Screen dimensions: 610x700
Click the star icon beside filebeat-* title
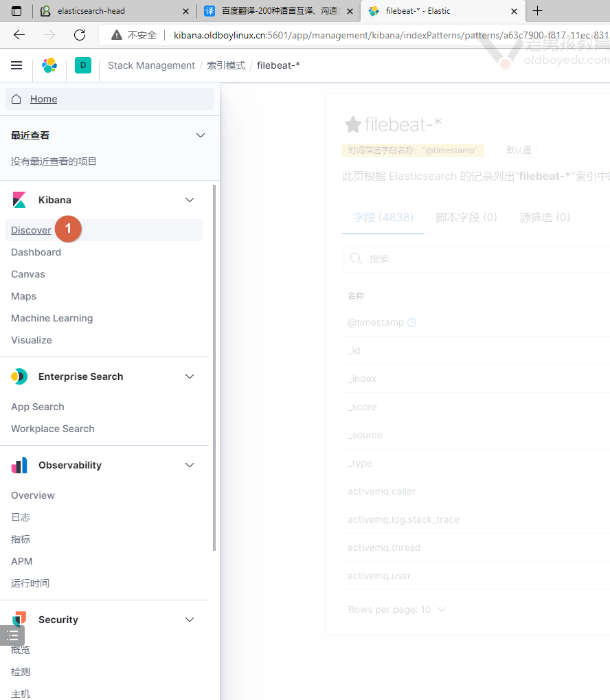tap(352, 124)
